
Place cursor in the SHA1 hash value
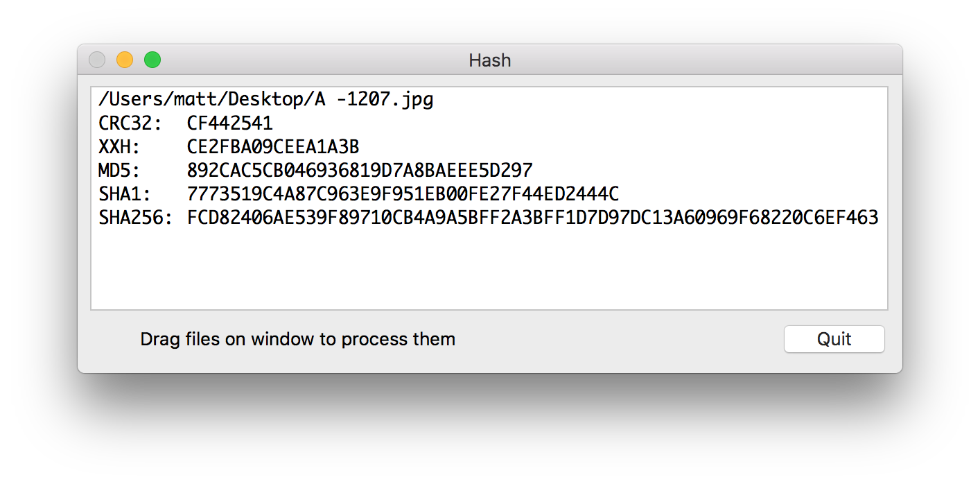pyautogui.click(x=402, y=194)
